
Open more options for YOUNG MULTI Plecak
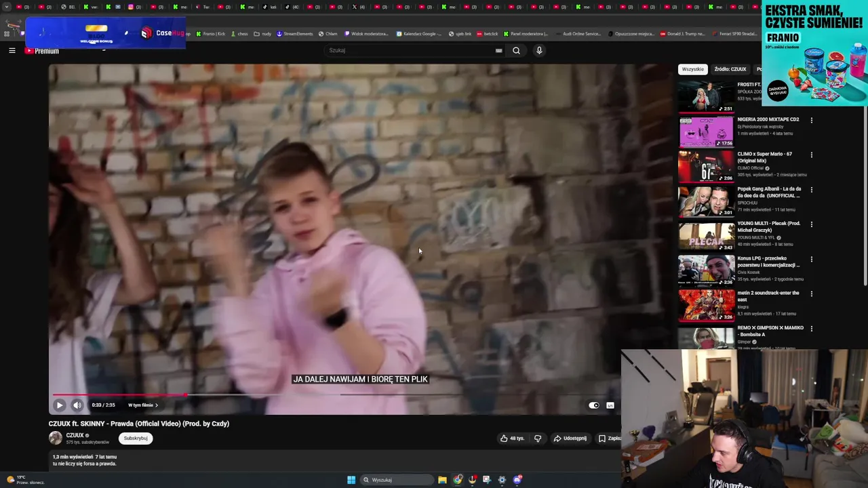point(811,224)
